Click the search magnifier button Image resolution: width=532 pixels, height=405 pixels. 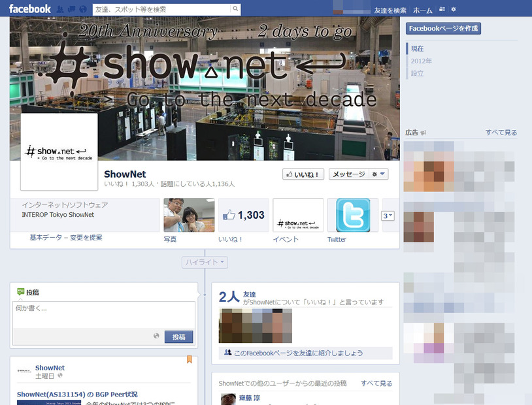pos(235,9)
